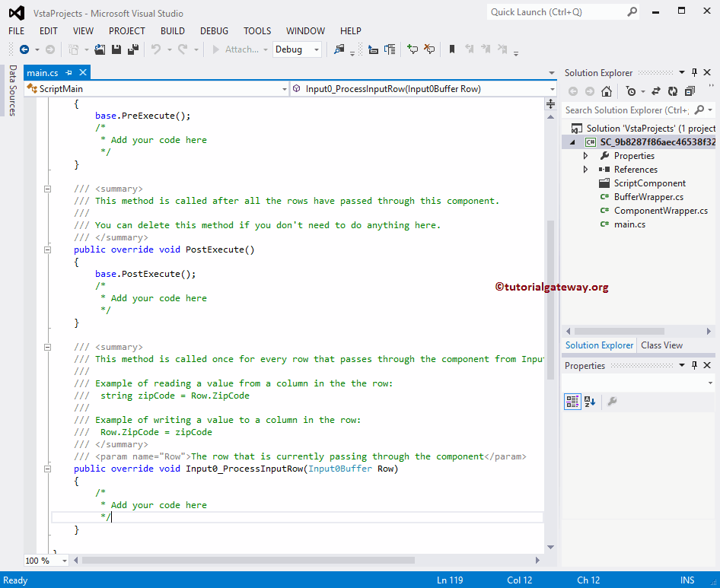The image size is (720, 588).
Task: Select main.cs in Solution Explorer
Action: (x=632, y=224)
